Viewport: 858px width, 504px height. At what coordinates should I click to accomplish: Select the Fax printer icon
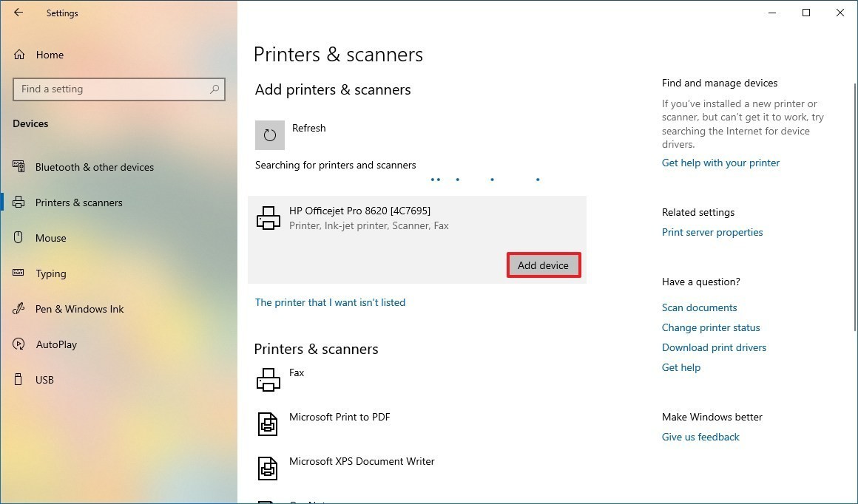268,380
